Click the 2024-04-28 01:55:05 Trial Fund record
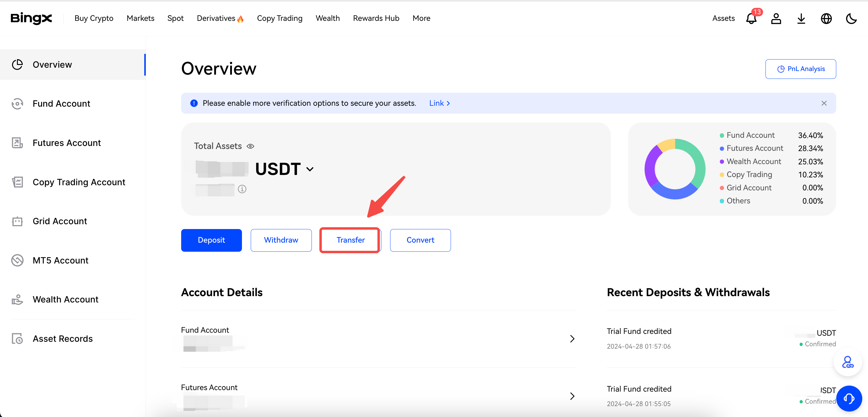The image size is (868, 417). [x=721, y=396]
